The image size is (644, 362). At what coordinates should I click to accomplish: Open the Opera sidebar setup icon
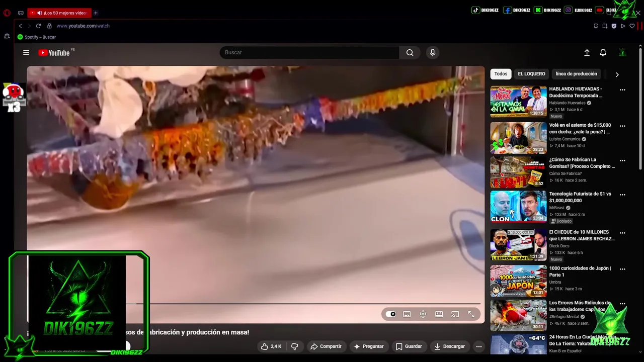click(7, 36)
